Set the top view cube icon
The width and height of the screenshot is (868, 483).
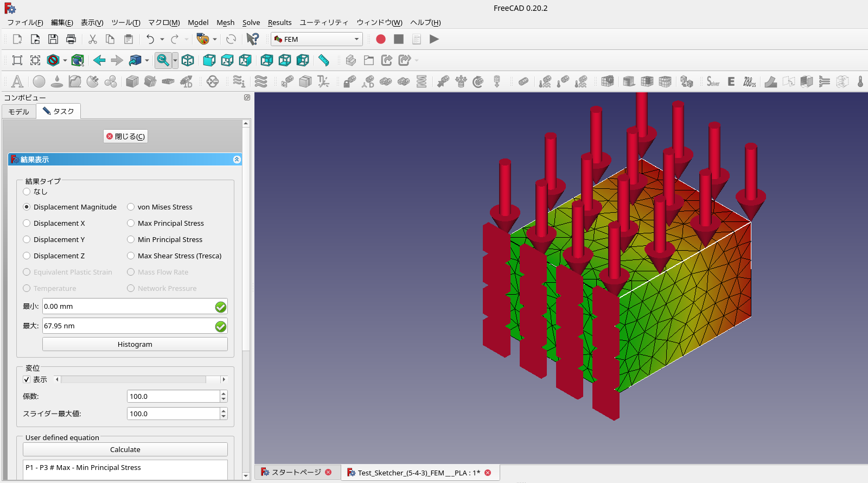227,60
